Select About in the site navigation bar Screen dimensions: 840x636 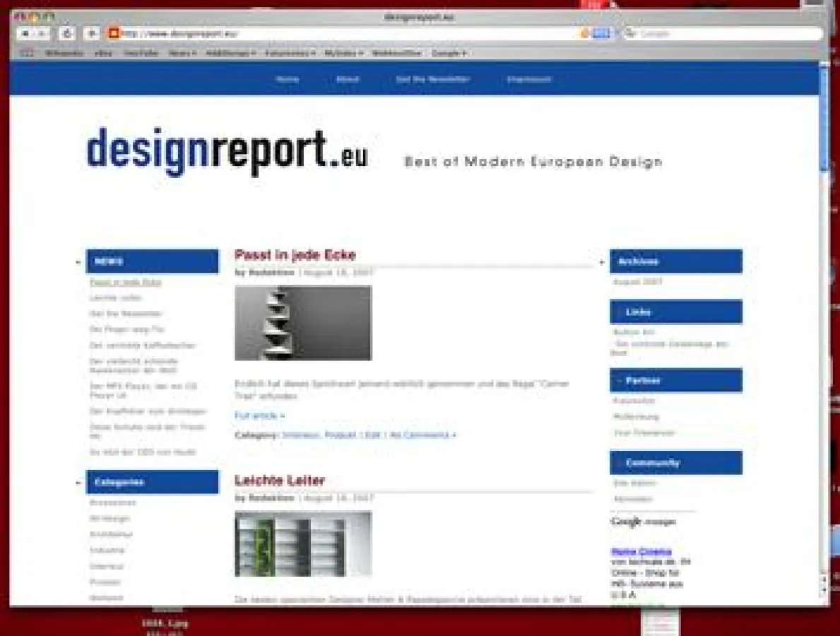346,78
